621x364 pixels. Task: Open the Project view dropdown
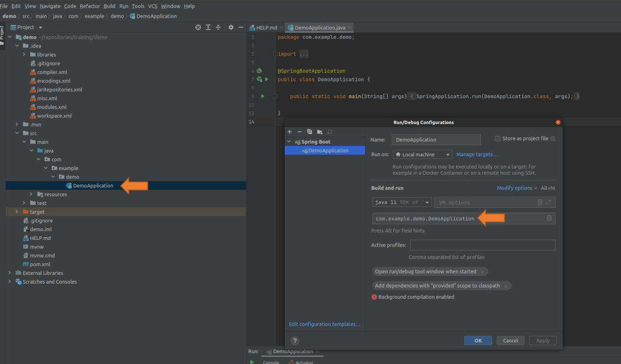[x=40, y=27]
